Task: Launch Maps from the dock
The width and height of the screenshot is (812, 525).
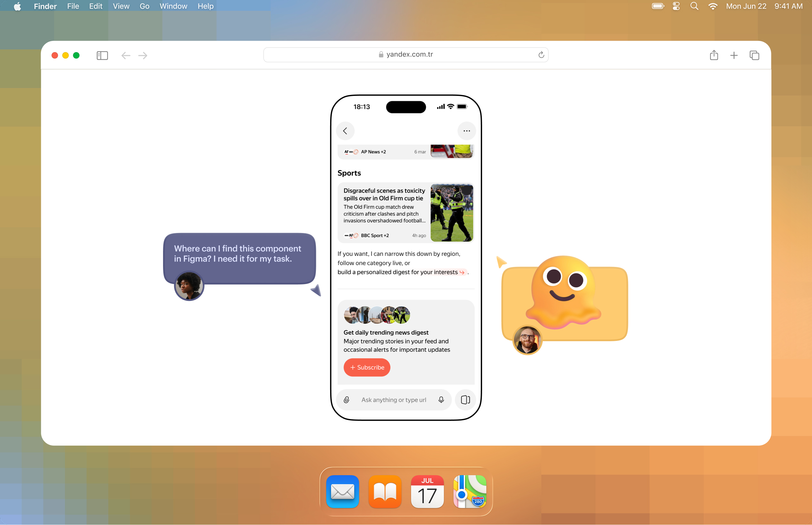Action: coord(470,492)
